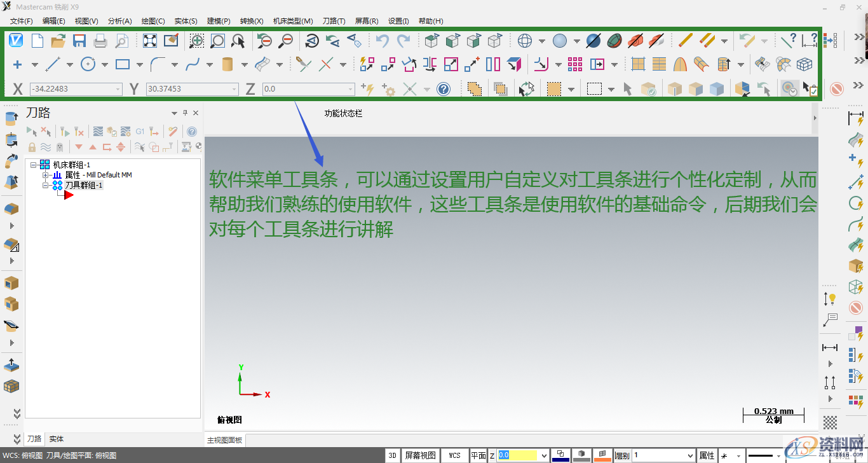868x463 pixels.
Task: Open toolpath help via question mark icon
Action: tap(192, 132)
